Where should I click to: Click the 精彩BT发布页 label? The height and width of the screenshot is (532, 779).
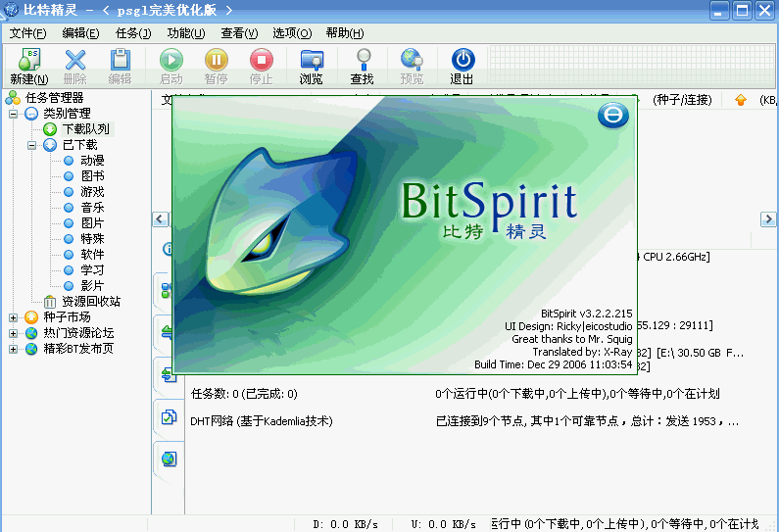point(78,348)
